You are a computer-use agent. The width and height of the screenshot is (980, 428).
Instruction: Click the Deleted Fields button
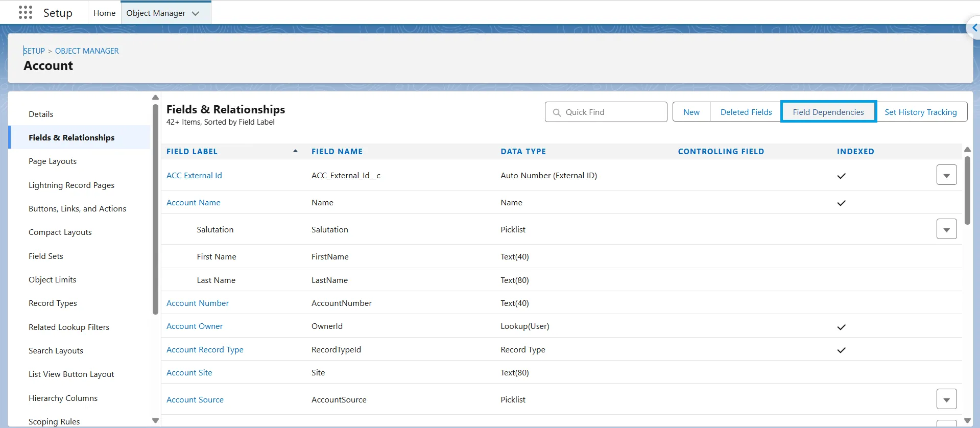[x=746, y=112]
